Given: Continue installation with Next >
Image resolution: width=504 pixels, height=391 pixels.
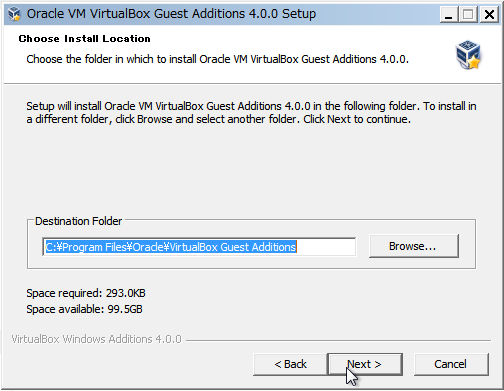Looking at the screenshot, I should click(x=365, y=364).
